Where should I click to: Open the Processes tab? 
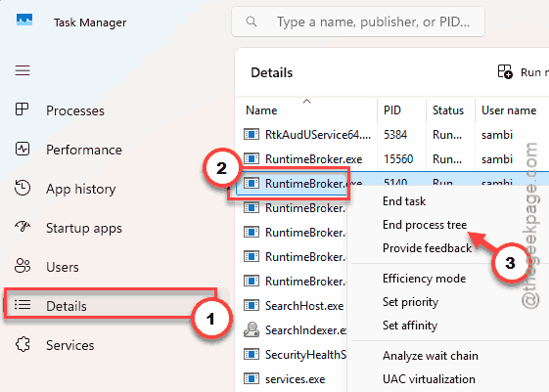click(x=75, y=110)
